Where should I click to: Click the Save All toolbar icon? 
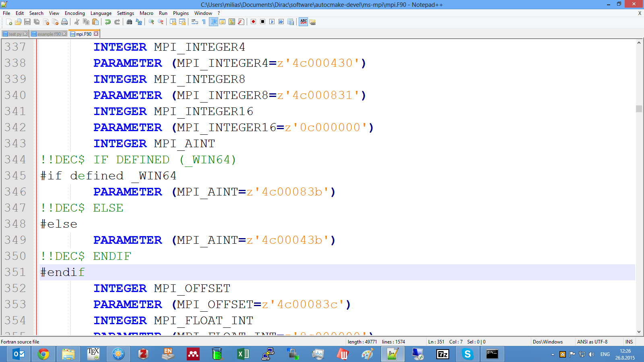tap(37, 22)
